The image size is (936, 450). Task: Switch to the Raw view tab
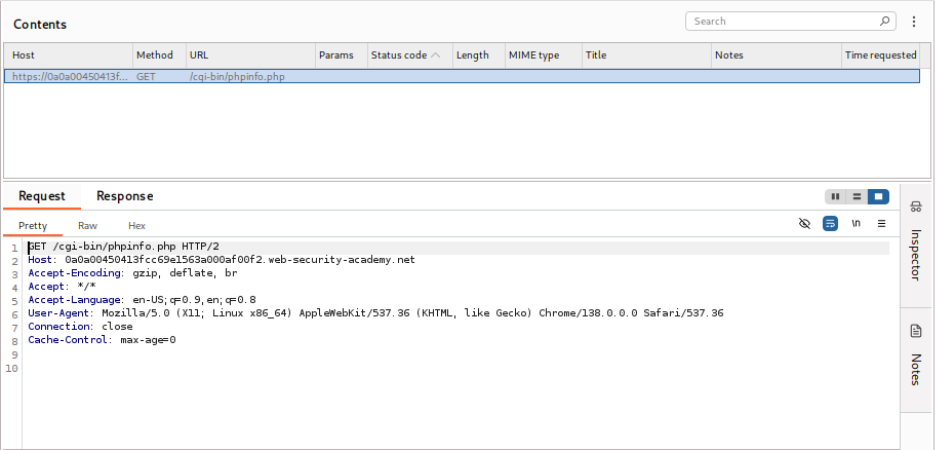pyautogui.click(x=88, y=226)
